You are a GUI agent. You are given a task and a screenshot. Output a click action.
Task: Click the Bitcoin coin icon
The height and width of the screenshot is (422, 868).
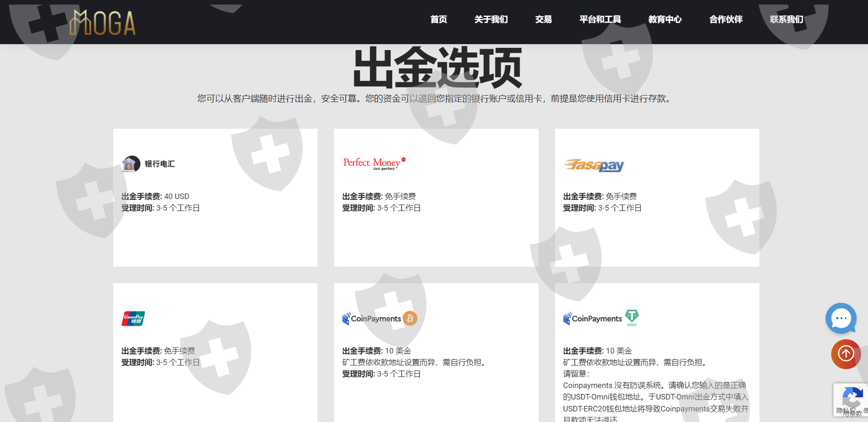tap(410, 318)
